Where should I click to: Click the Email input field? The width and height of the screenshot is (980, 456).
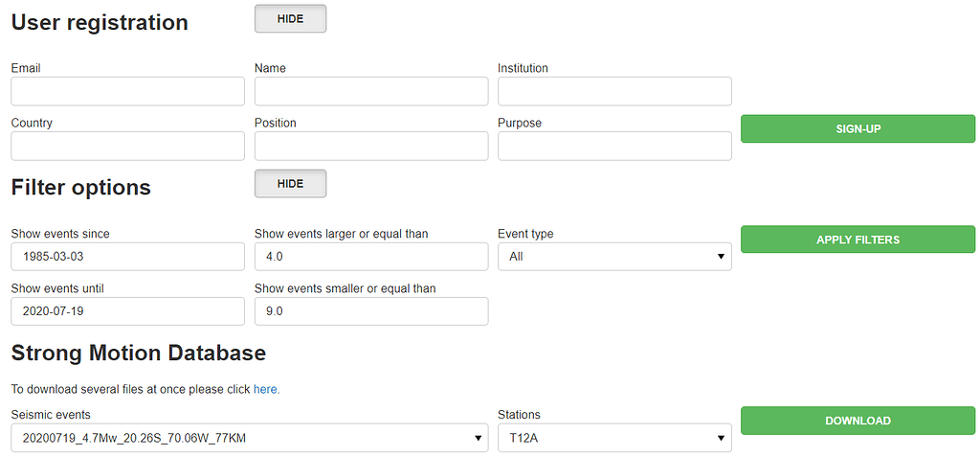[x=127, y=91]
